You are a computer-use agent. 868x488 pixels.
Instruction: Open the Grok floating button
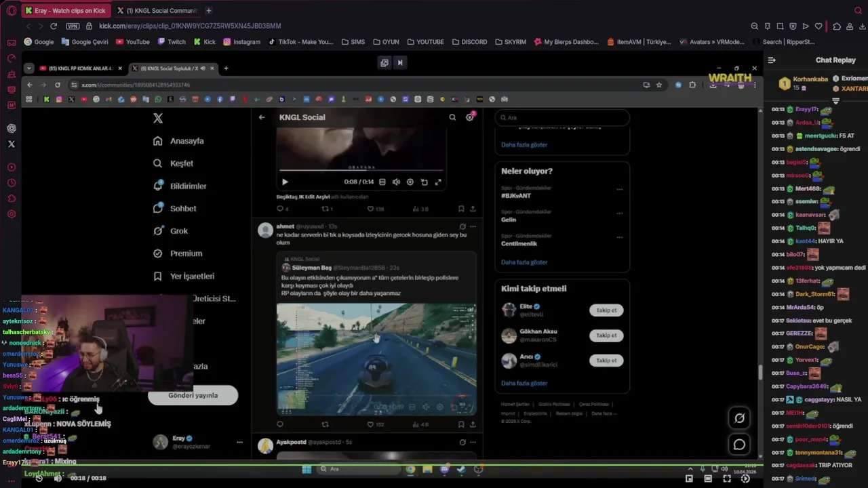pos(739,418)
